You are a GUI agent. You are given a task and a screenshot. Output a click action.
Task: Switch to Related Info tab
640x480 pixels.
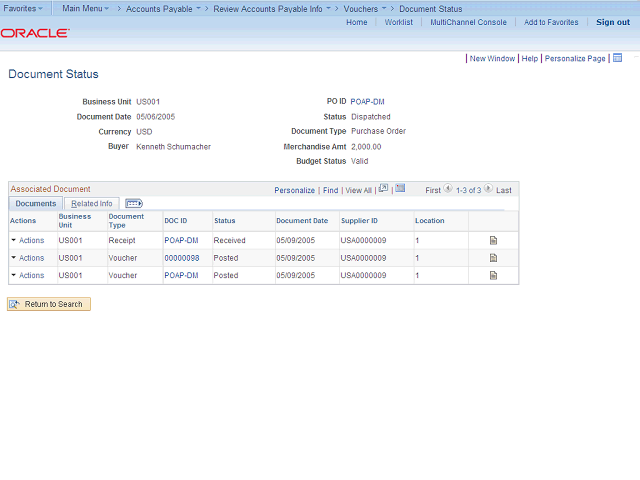[x=92, y=203]
